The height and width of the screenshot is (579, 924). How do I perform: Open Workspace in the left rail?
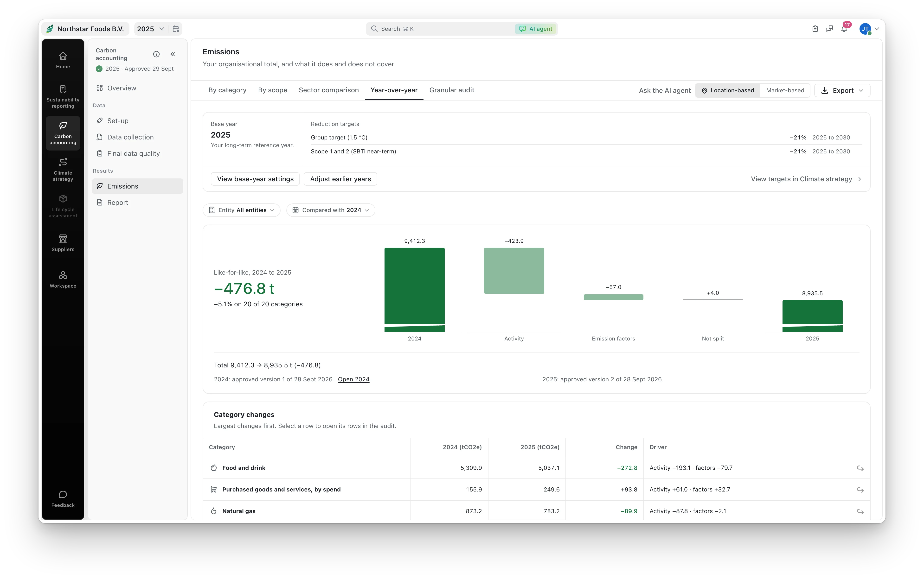pyautogui.click(x=63, y=280)
